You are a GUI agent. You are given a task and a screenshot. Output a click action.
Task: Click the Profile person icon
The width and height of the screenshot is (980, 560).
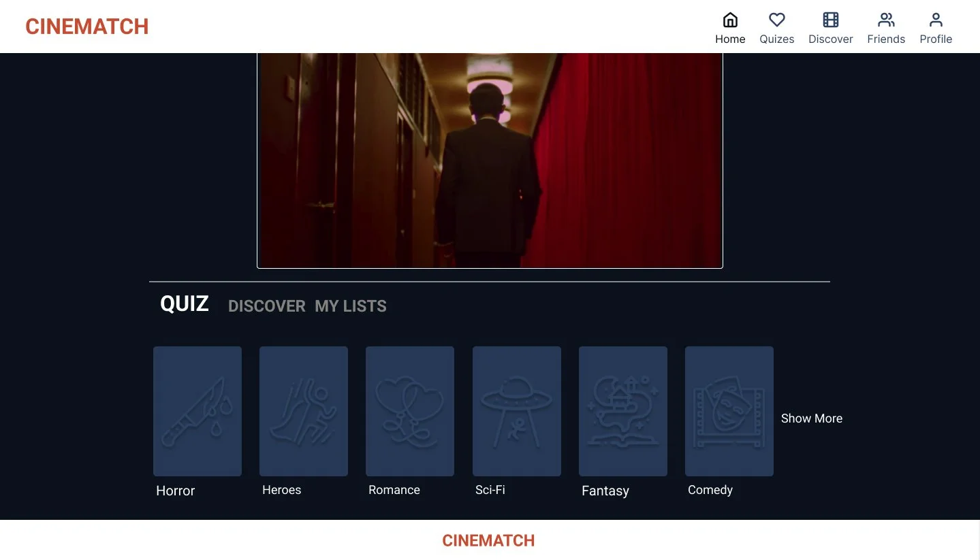(x=936, y=19)
